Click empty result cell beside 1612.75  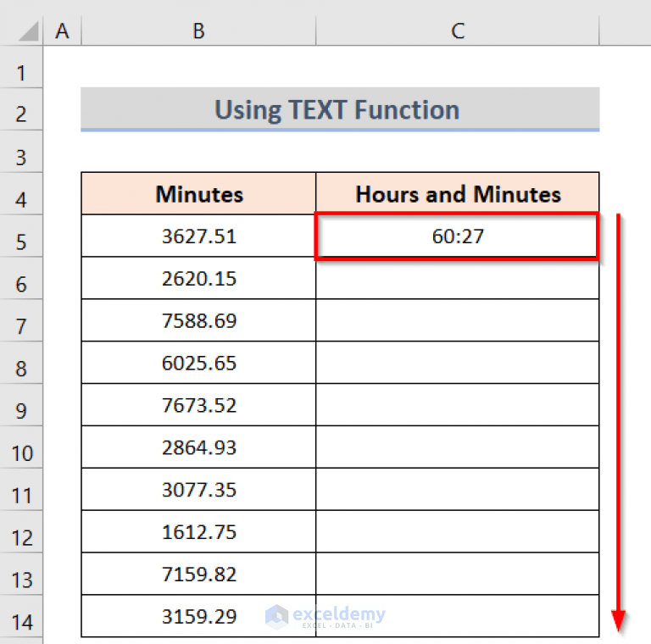(x=458, y=532)
